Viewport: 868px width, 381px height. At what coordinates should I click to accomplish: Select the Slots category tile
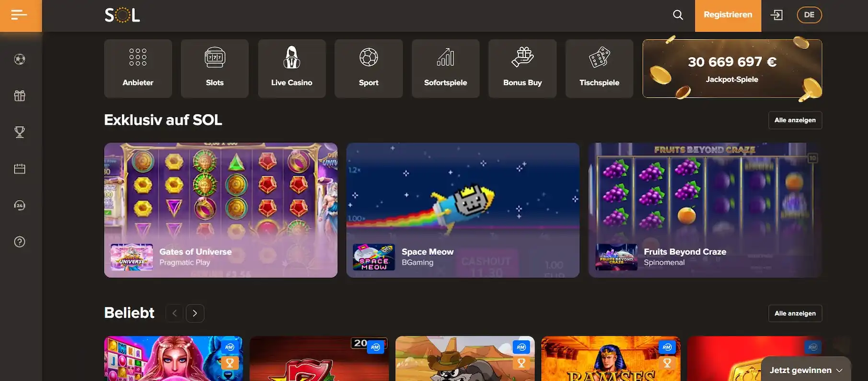pos(215,69)
